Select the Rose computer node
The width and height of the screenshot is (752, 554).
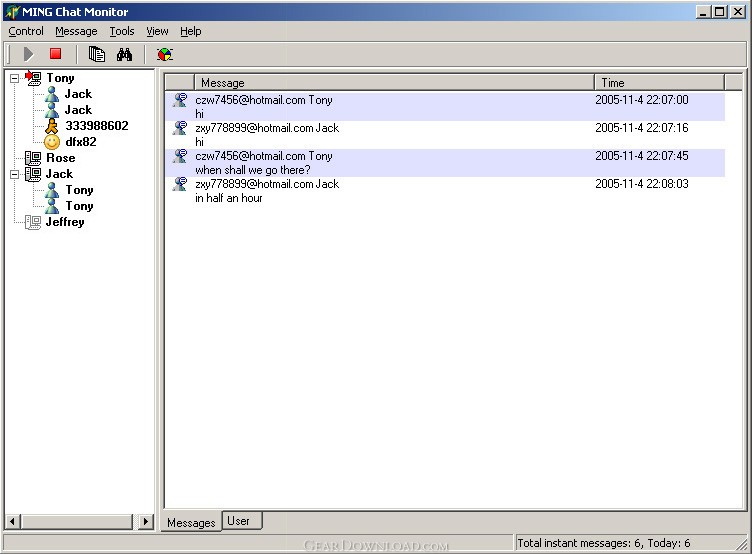point(60,158)
